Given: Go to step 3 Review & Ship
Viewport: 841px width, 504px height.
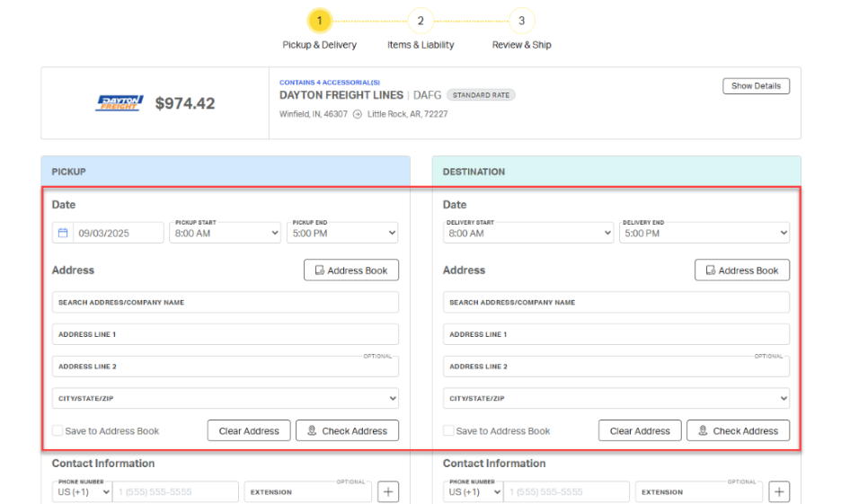Looking at the screenshot, I should point(521,21).
